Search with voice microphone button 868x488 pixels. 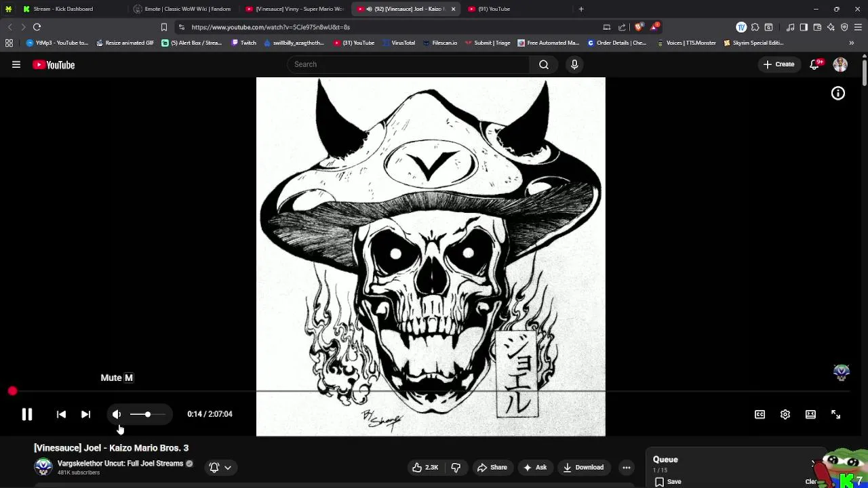point(574,64)
